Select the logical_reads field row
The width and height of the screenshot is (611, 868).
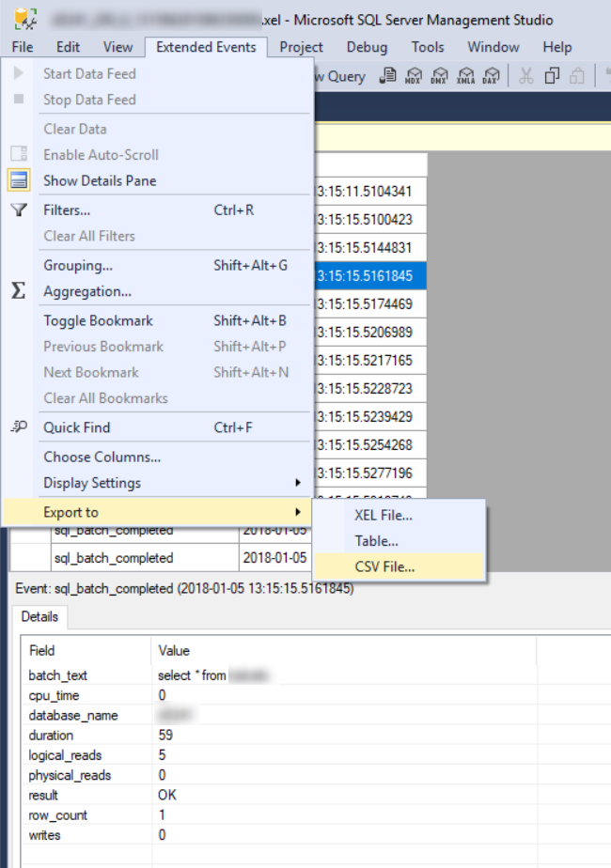[316, 755]
